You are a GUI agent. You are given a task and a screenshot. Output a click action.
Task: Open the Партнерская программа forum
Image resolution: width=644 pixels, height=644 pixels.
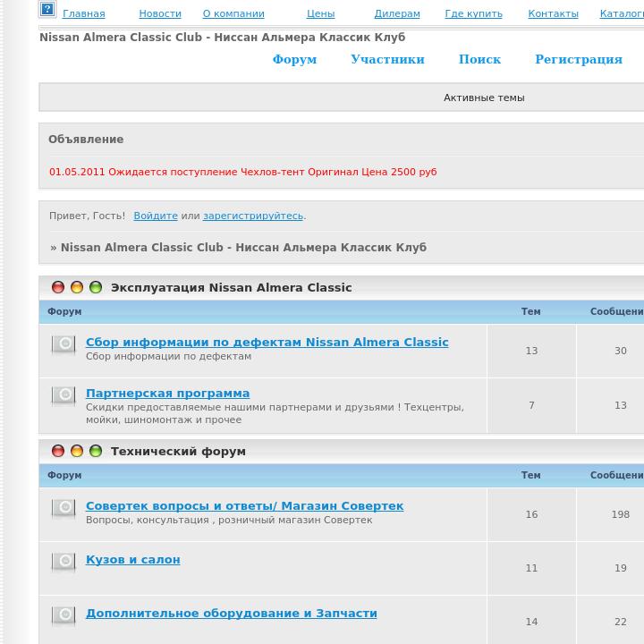[x=167, y=393]
